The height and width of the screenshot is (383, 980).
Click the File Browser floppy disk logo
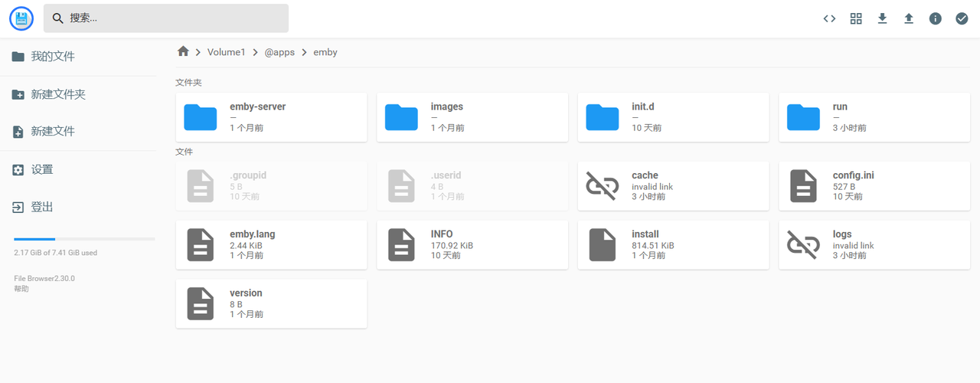[x=21, y=18]
